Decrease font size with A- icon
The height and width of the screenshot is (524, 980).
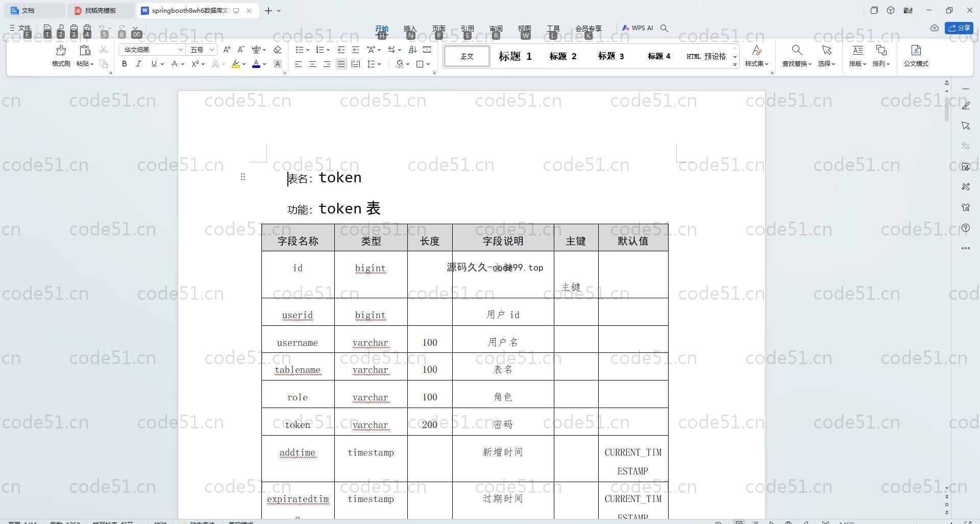[x=241, y=50]
